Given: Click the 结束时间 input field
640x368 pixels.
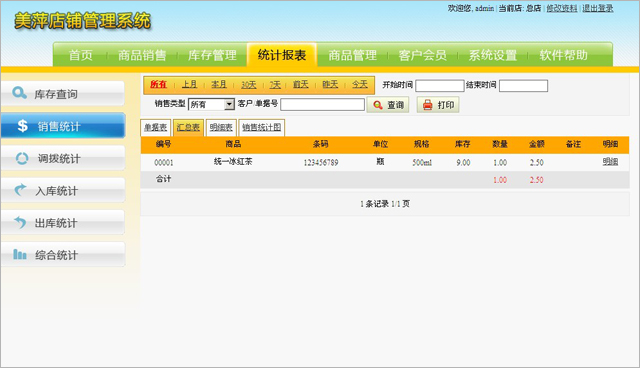Looking at the screenshot, I should 523,85.
